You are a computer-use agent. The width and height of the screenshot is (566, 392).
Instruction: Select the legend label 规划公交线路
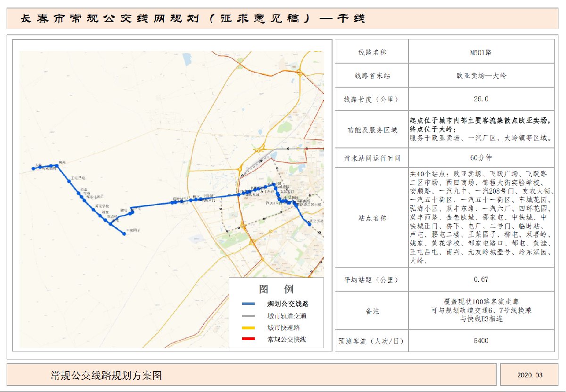coord(288,304)
